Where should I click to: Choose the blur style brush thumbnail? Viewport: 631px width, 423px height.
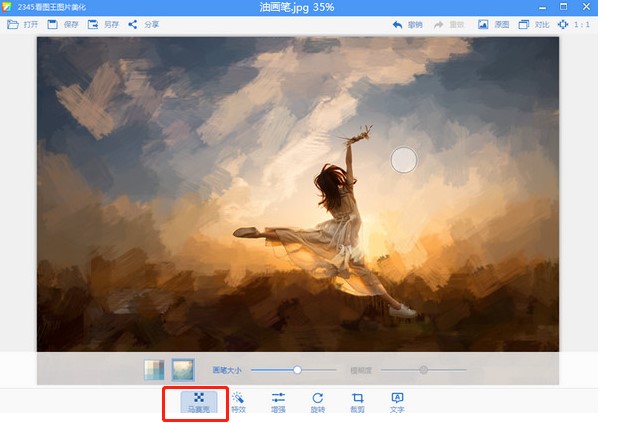[182, 370]
